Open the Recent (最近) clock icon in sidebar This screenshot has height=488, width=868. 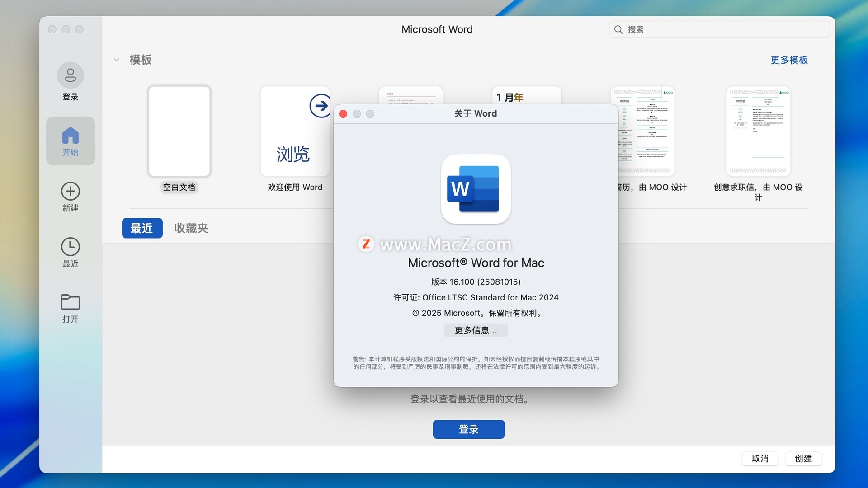tap(70, 247)
